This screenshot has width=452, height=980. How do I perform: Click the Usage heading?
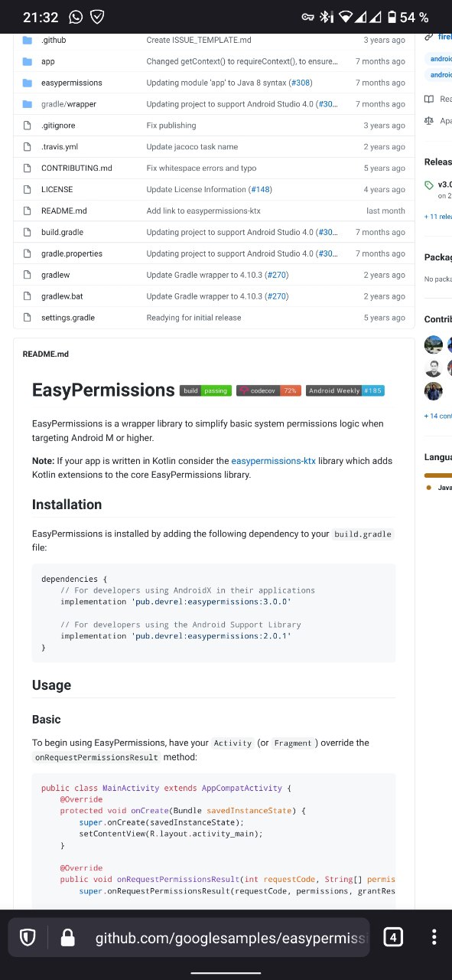click(51, 685)
